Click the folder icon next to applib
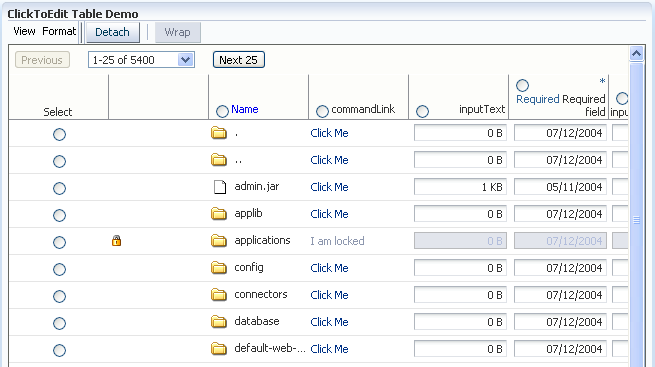The image size is (655, 367). [x=218, y=214]
